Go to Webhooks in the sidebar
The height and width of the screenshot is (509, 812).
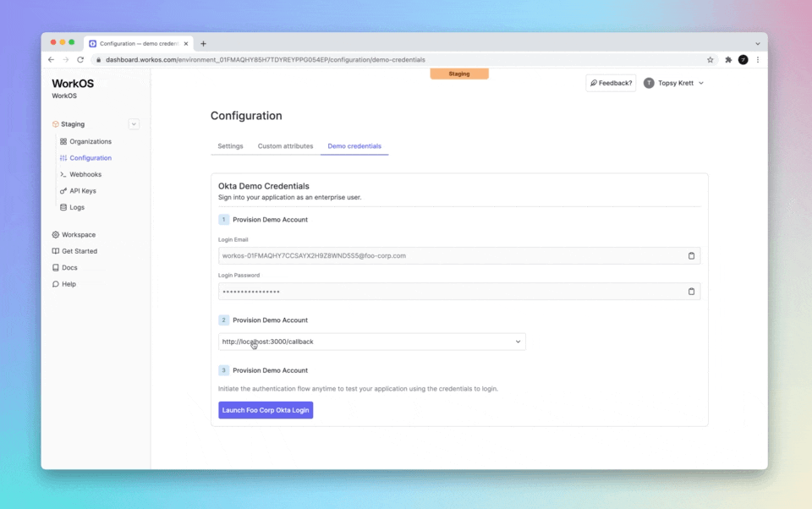coord(85,174)
